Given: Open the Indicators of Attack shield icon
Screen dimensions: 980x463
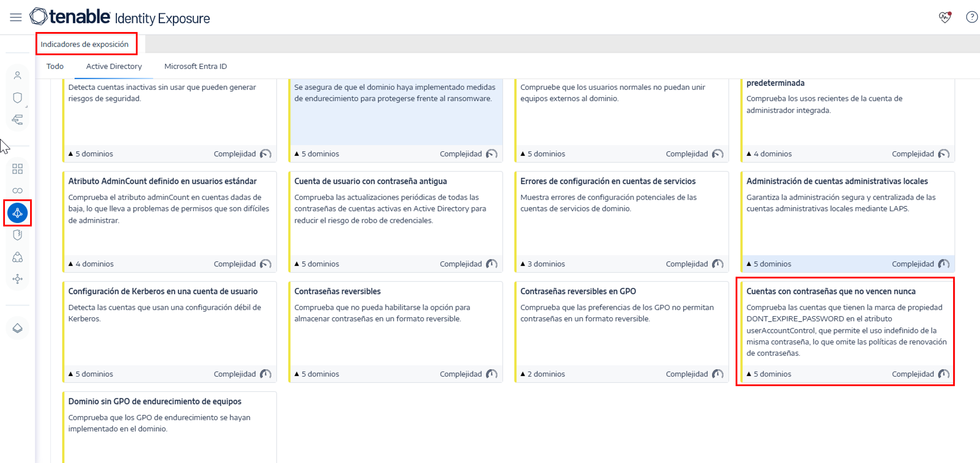Looking at the screenshot, I should (18, 235).
